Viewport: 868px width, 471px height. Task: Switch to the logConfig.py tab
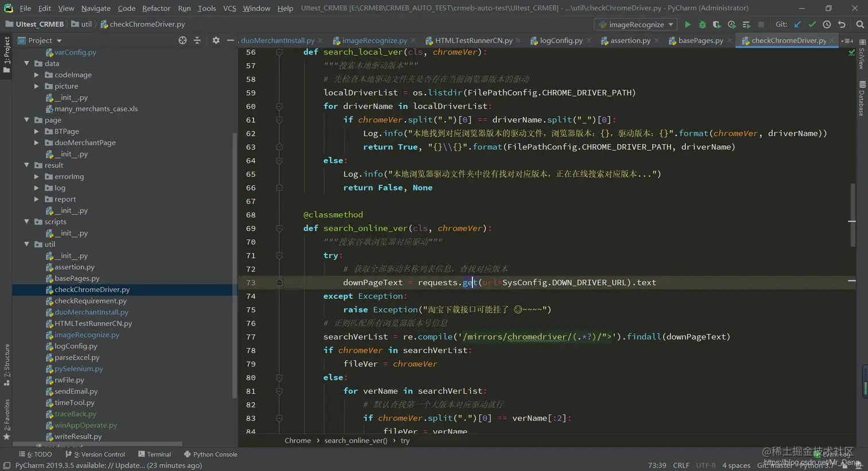(561, 41)
